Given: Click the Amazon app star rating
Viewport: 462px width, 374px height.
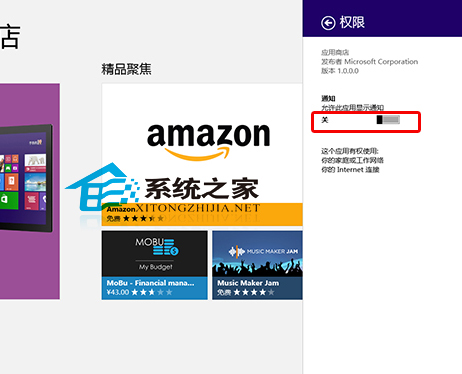Looking at the screenshot, I should tap(143, 219).
